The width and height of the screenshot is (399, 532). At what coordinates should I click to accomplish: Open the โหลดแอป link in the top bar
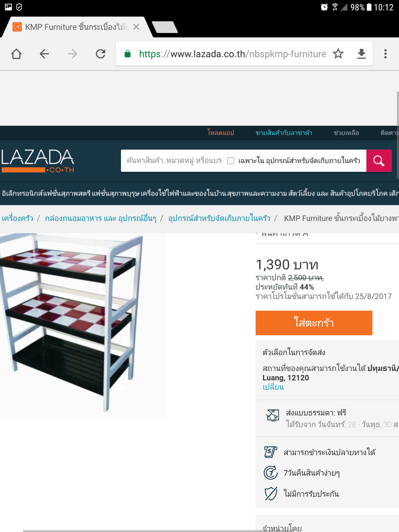click(x=221, y=133)
